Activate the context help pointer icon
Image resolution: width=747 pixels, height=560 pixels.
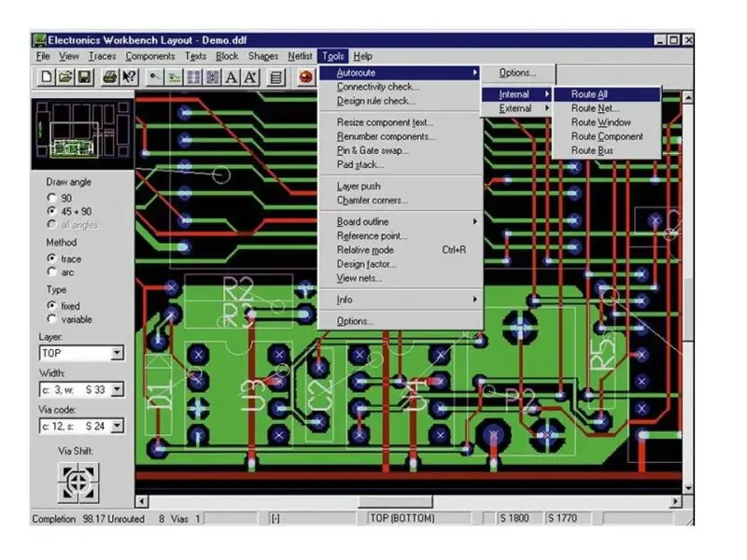(130, 77)
